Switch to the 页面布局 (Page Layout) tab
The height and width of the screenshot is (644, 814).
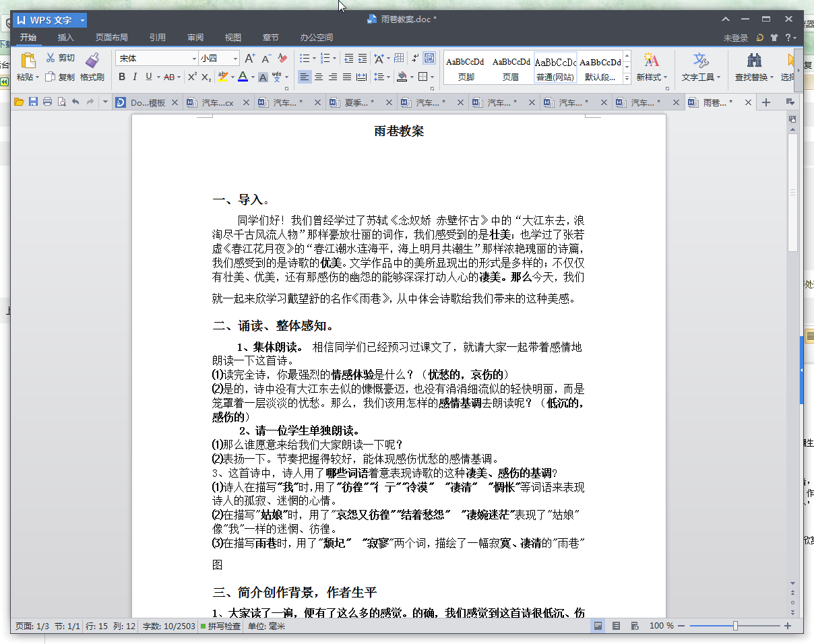pyautogui.click(x=111, y=38)
